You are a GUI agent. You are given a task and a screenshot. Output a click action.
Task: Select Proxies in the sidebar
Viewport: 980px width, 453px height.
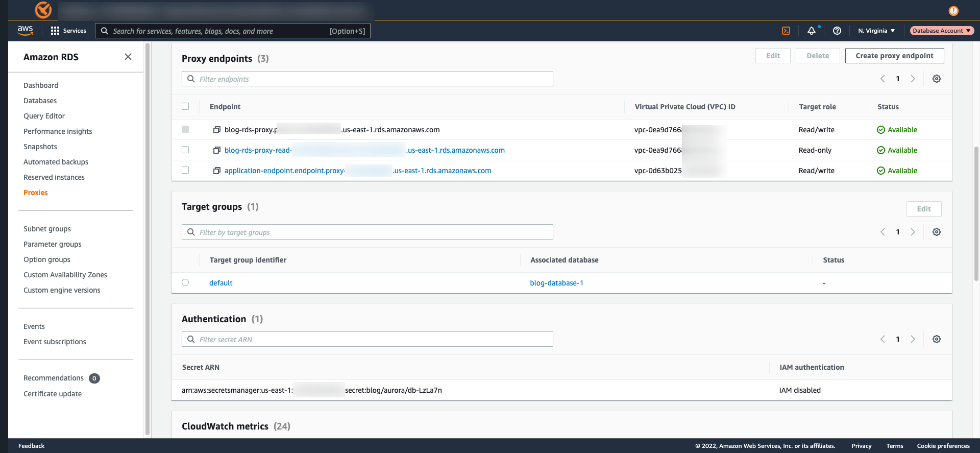point(36,193)
